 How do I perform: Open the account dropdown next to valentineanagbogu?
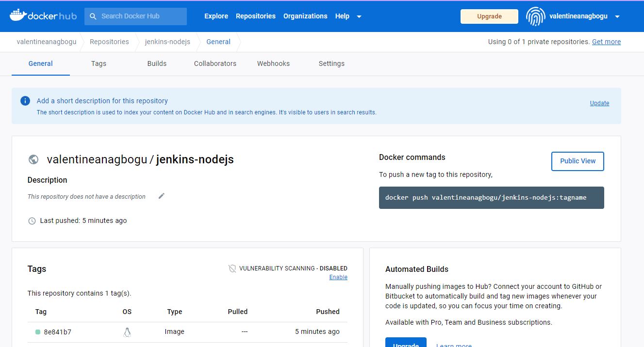[x=617, y=16]
